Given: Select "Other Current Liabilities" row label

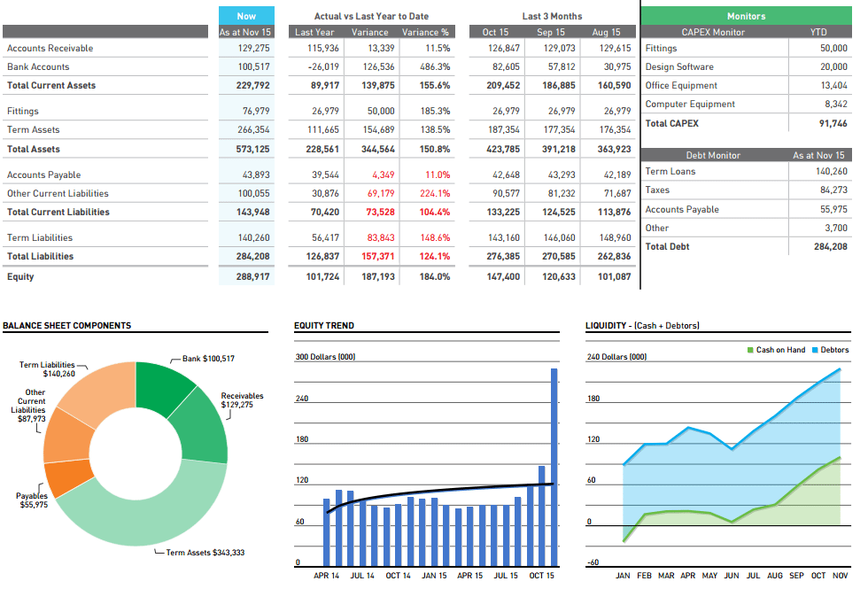Looking at the screenshot, I should pos(58,193).
